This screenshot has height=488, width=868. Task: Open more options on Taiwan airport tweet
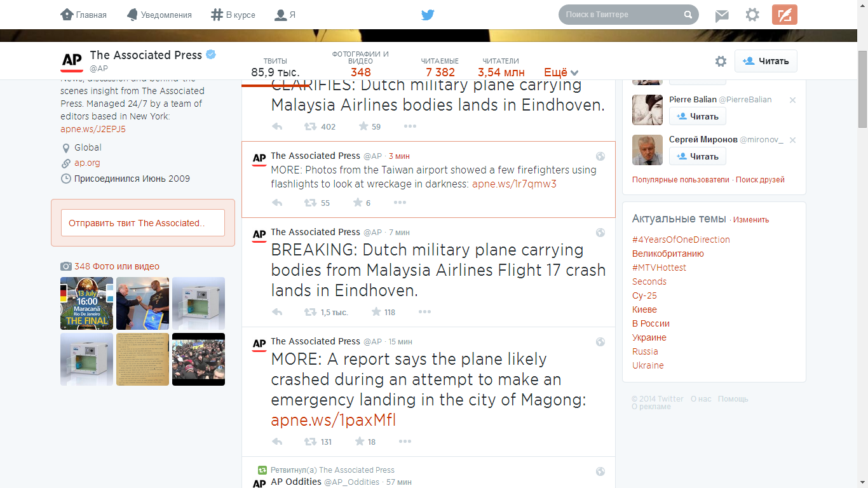(400, 203)
